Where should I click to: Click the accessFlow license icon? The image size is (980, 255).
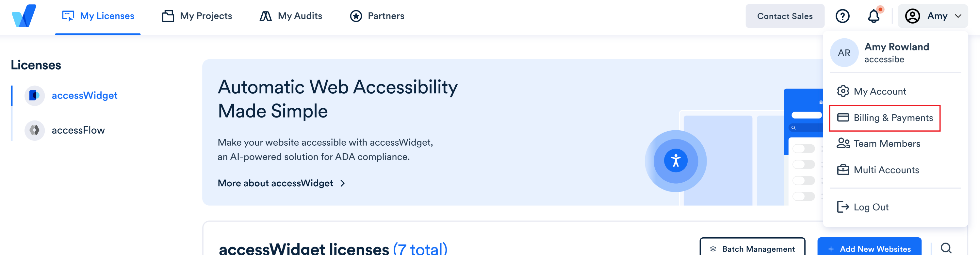click(x=35, y=130)
